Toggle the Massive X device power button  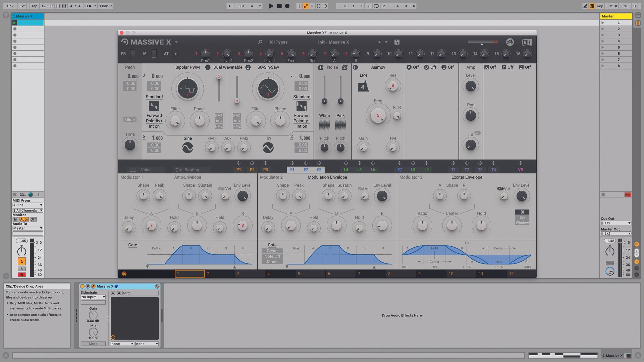coord(82,286)
